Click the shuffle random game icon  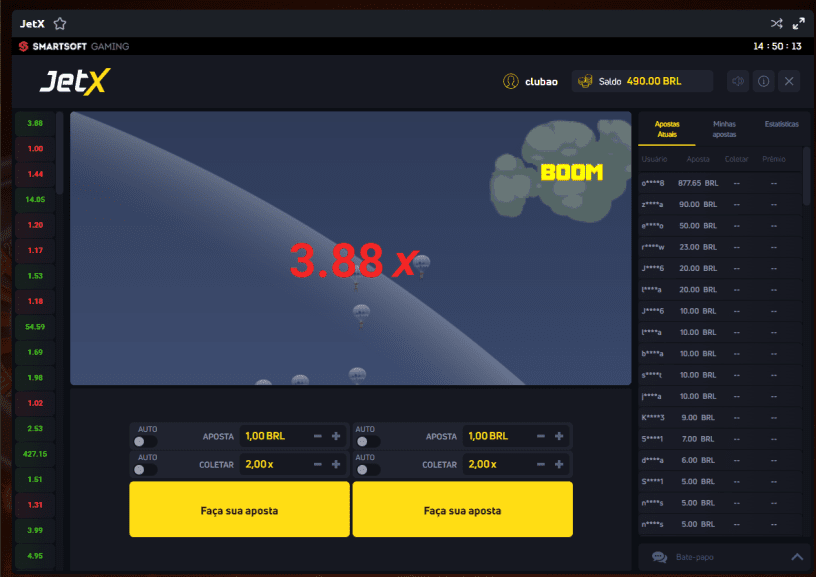(776, 23)
